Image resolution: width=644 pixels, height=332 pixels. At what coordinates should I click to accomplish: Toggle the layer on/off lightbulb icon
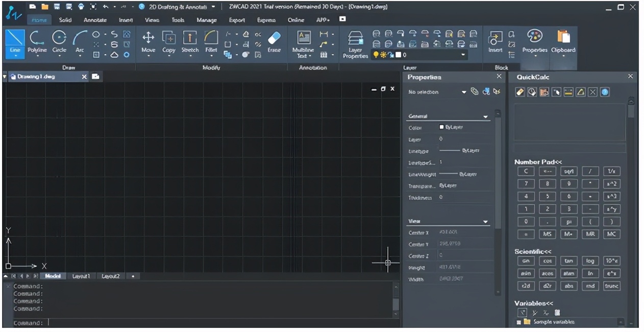pyautogui.click(x=376, y=55)
